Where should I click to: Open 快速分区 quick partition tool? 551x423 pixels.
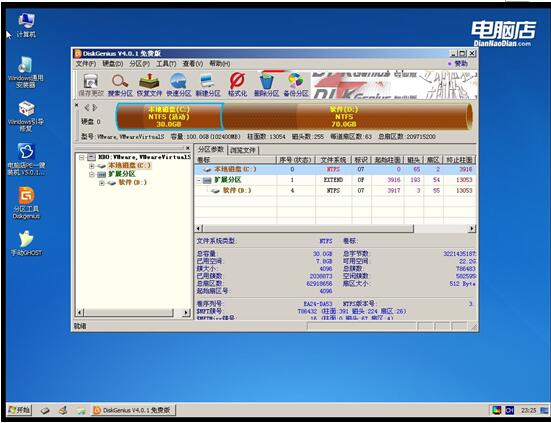coord(179,85)
